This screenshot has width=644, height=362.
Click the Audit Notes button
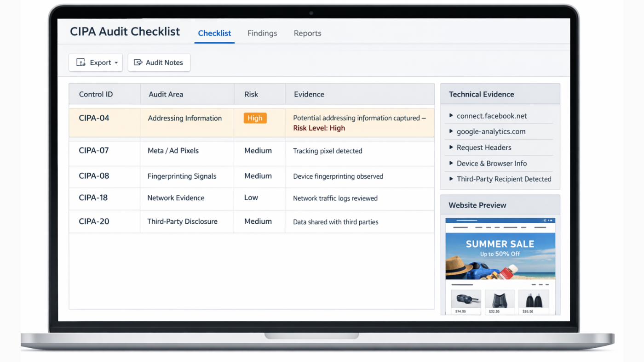pos(159,62)
